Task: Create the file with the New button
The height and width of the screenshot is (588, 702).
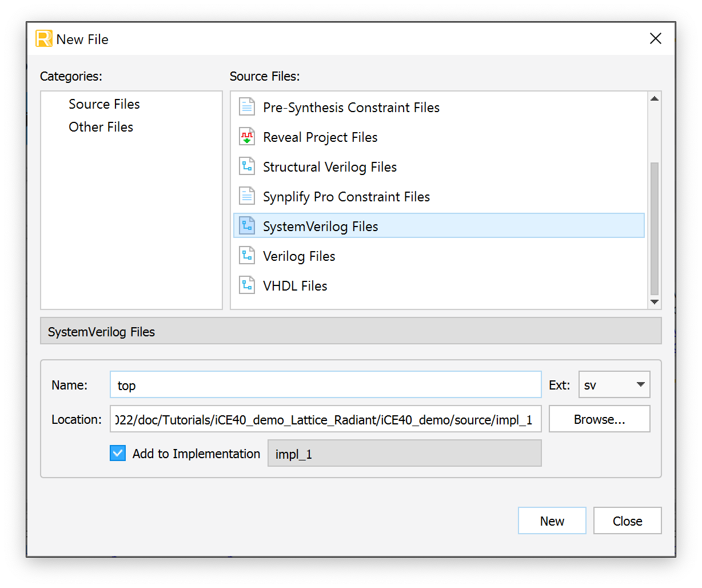Action: pyautogui.click(x=552, y=521)
